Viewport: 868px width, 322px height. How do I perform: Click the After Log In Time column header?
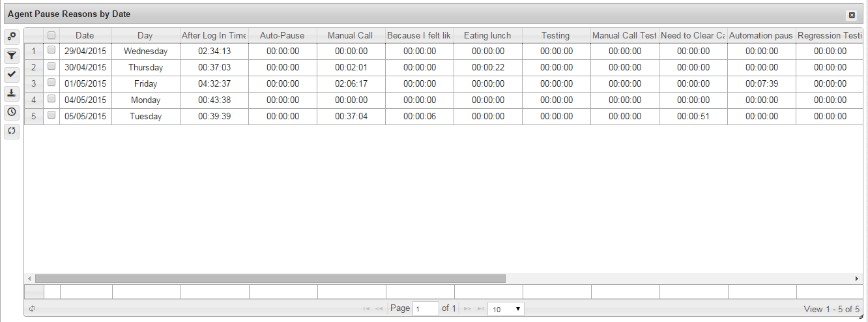(x=214, y=36)
